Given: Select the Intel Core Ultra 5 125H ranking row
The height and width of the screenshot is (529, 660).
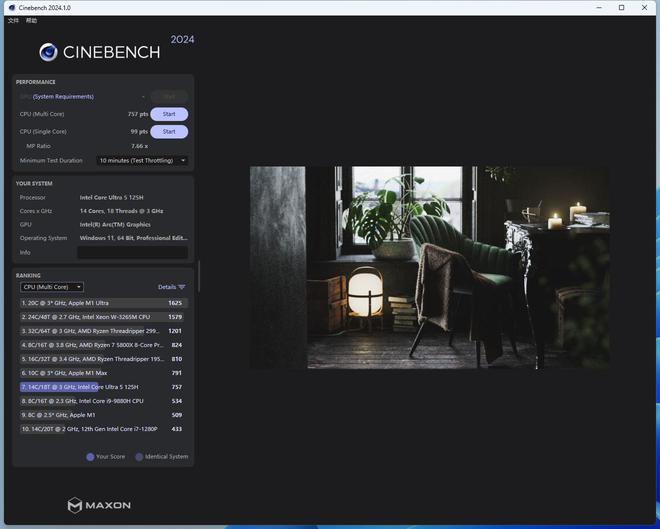Looking at the screenshot, I should click(x=104, y=387).
